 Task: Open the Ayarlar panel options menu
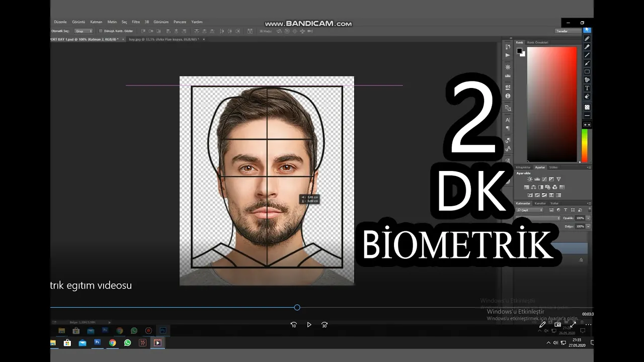(589, 167)
